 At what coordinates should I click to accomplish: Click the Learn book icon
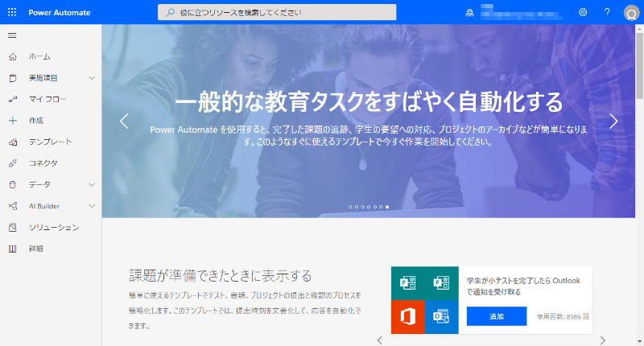click(13, 249)
